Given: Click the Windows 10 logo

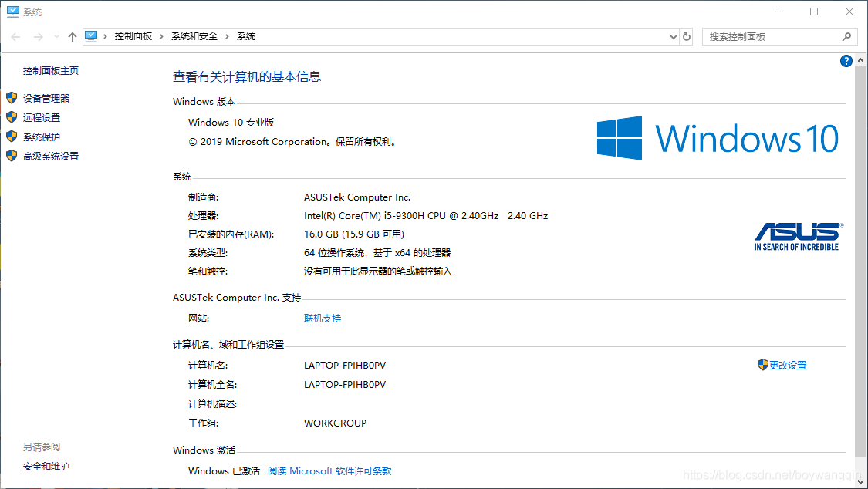Looking at the screenshot, I should [x=718, y=138].
